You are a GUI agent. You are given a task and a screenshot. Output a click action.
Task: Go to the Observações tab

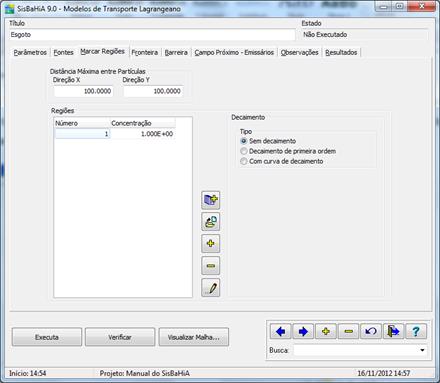coord(299,52)
